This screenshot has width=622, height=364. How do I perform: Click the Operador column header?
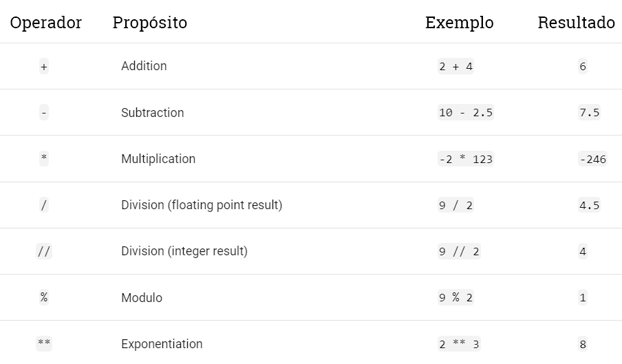pyautogui.click(x=46, y=23)
